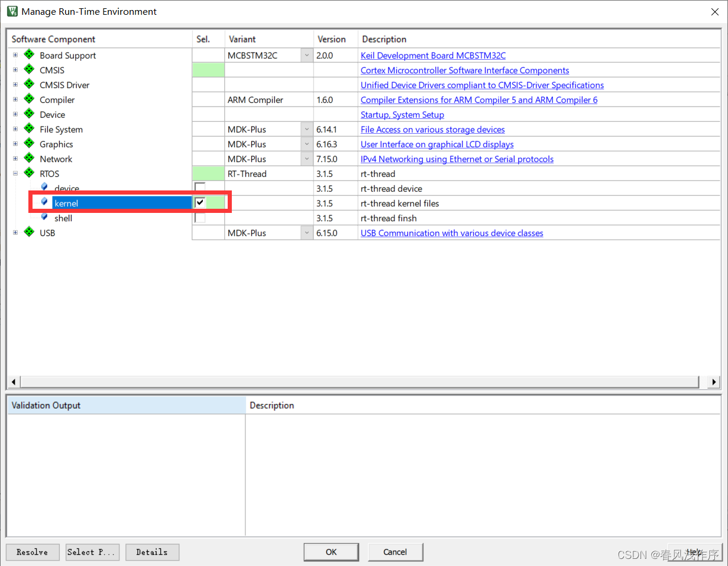The height and width of the screenshot is (566, 728).
Task: Click the Compiler component icon
Action: coord(29,99)
